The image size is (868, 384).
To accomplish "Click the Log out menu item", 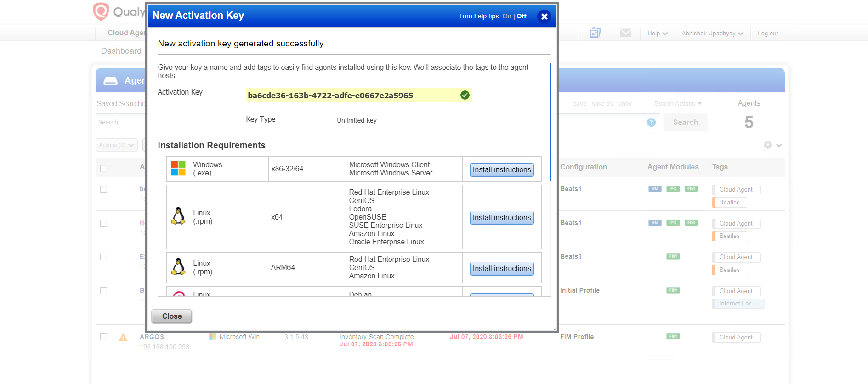I will tap(767, 34).
